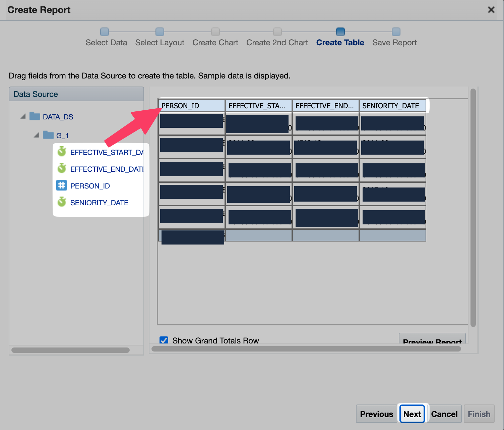Click the SENIORITY_DATE date field icon
This screenshot has height=430, width=504.
62,202
